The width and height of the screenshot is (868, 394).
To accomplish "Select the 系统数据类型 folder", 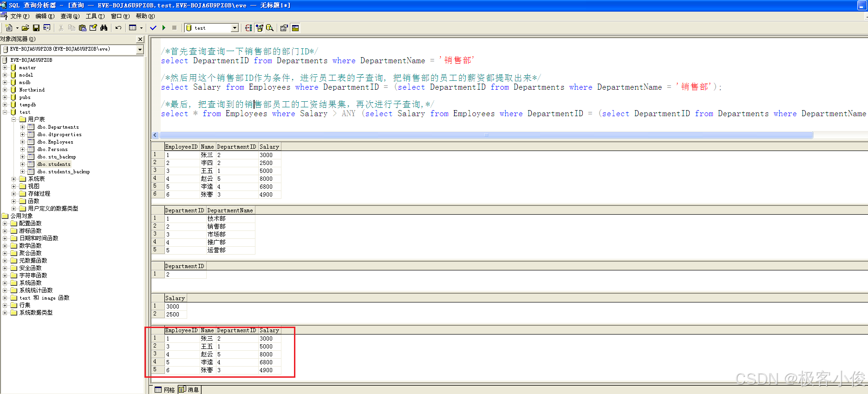I will pyautogui.click(x=36, y=313).
